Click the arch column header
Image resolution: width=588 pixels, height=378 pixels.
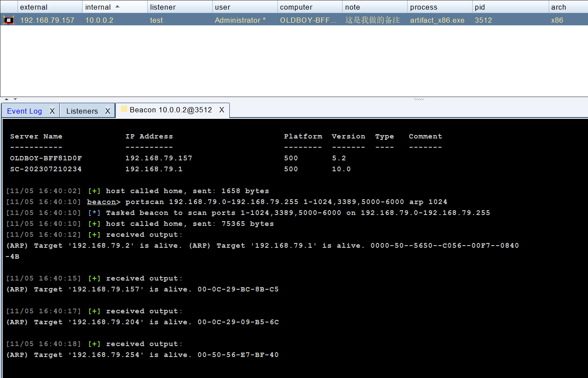coord(568,7)
